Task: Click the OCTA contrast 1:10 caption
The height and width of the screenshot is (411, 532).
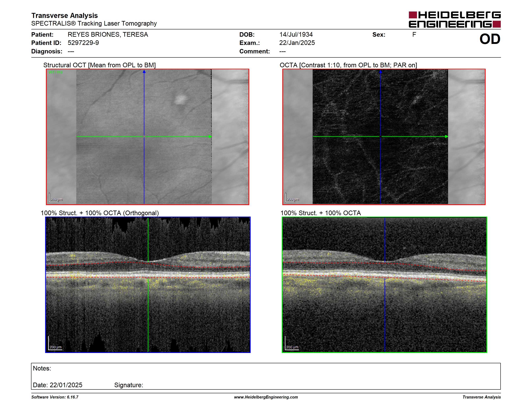Action: pos(348,65)
